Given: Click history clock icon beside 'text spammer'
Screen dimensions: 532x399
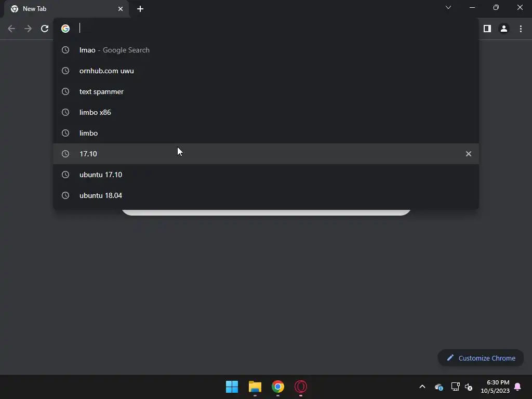Looking at the screenshot, I should (65, 91).
